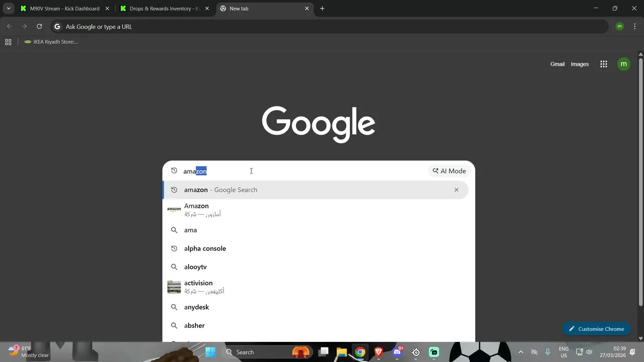Open the volume and network quick settings
This screenshot has width=644, height=362.
point(584,352)
